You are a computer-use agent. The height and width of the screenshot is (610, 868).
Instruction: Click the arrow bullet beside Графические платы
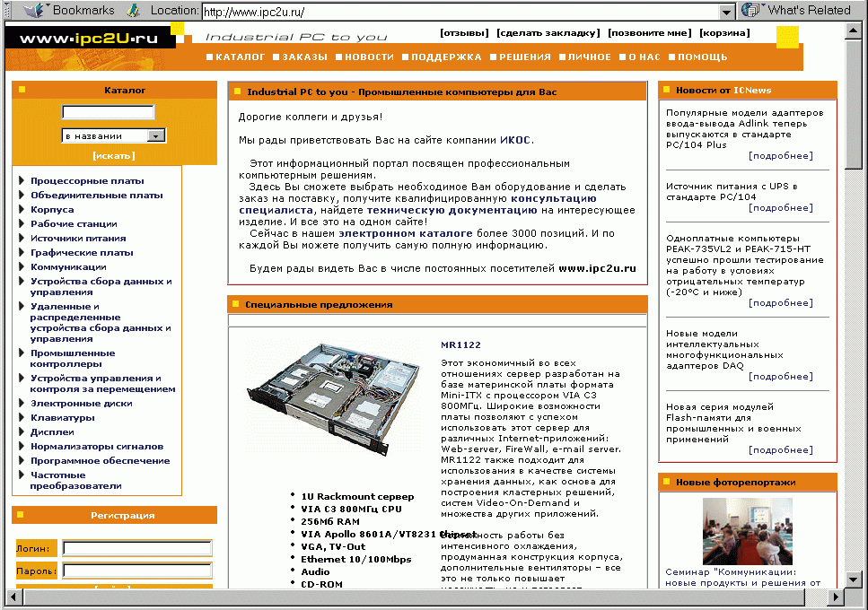(22, 252)
